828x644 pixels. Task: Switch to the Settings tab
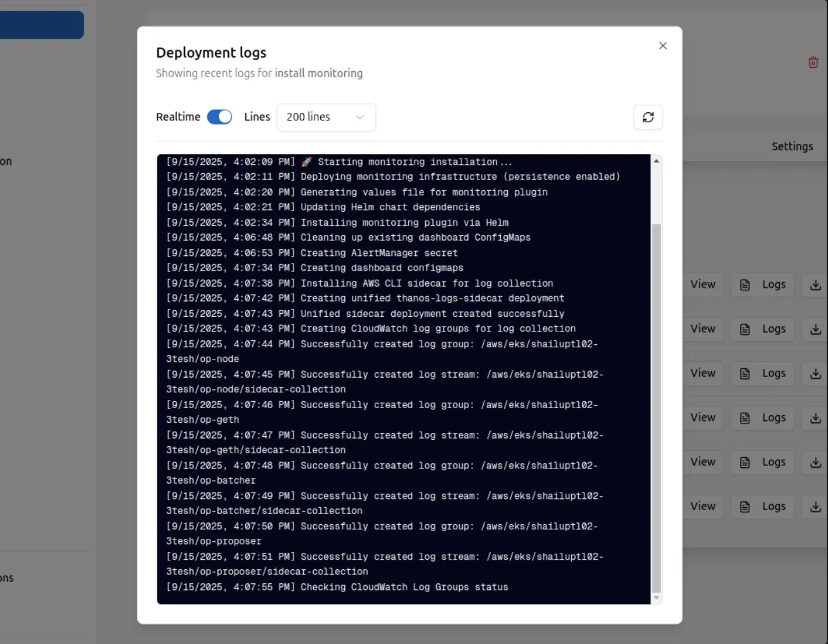pyautogui.click(x=792, y=146)
